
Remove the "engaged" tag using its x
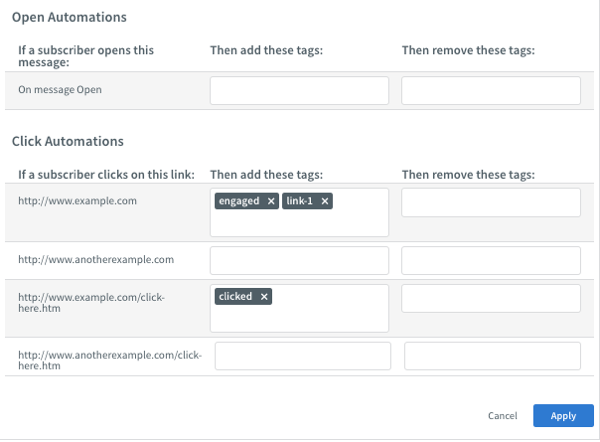tap(270, 201)
